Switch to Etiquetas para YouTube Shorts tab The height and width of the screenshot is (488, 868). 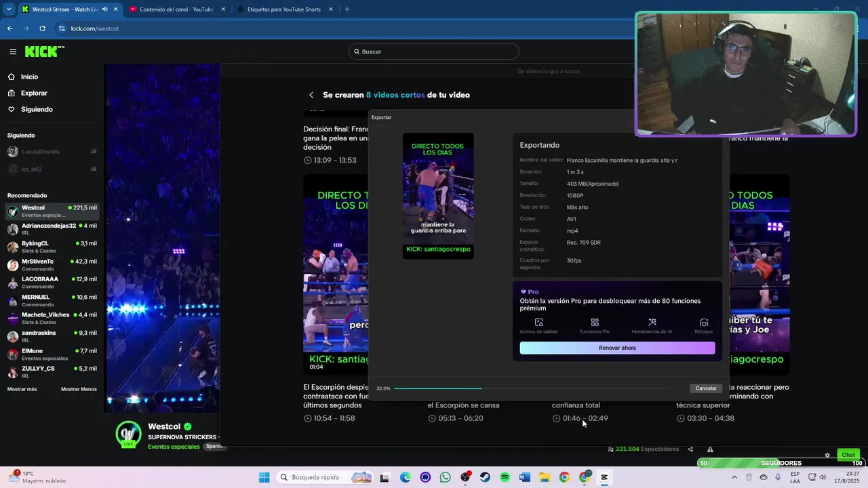click(284, 9)
